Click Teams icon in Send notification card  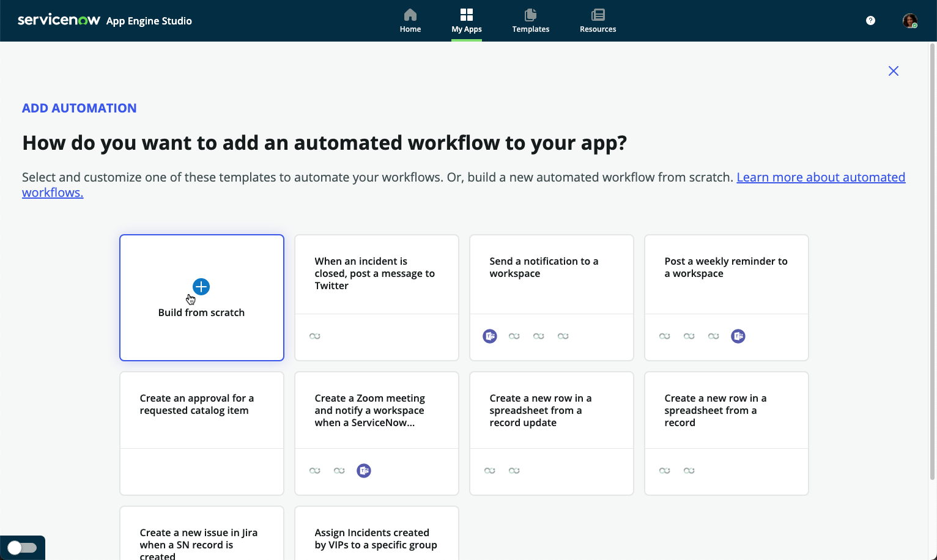click(x=490, y=336)
